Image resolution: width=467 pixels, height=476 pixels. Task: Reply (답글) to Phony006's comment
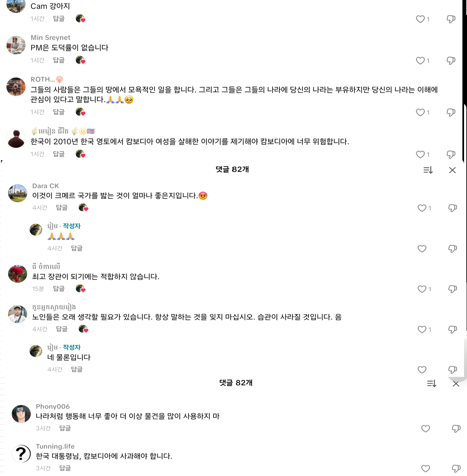65,428
